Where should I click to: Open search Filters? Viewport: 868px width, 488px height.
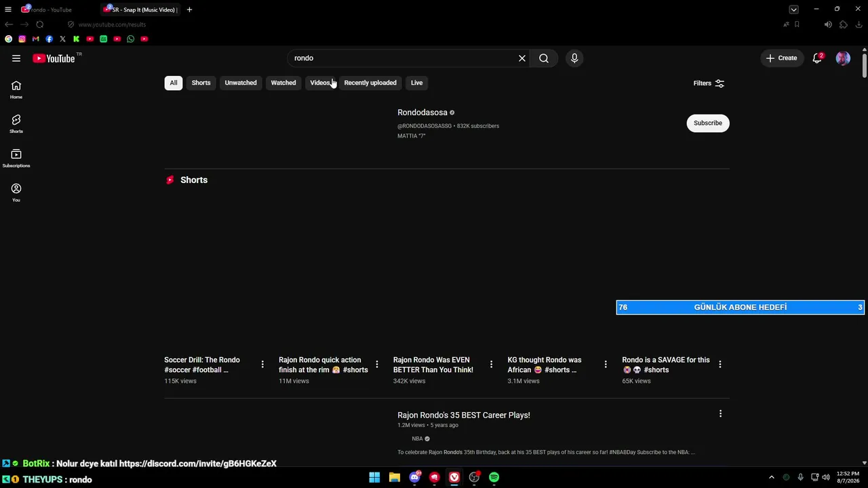click(709, 83)
